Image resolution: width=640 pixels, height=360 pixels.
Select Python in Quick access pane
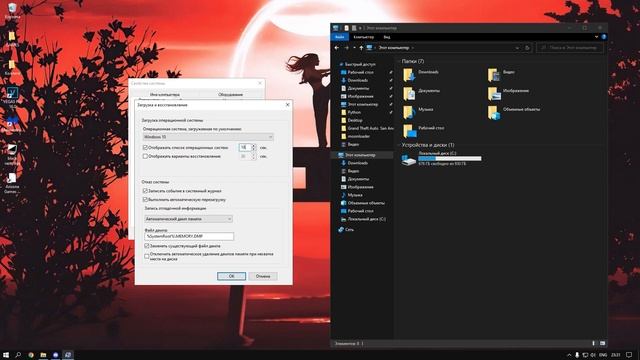[354, 112]
